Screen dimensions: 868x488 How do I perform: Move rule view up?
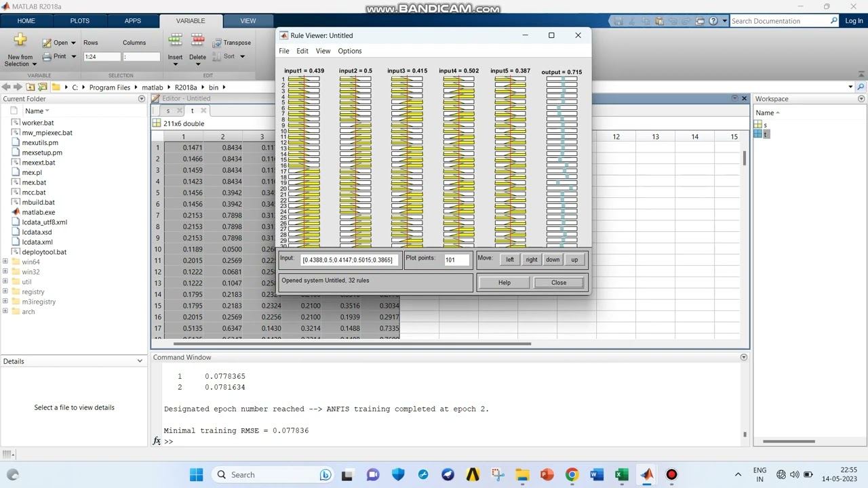574,260
